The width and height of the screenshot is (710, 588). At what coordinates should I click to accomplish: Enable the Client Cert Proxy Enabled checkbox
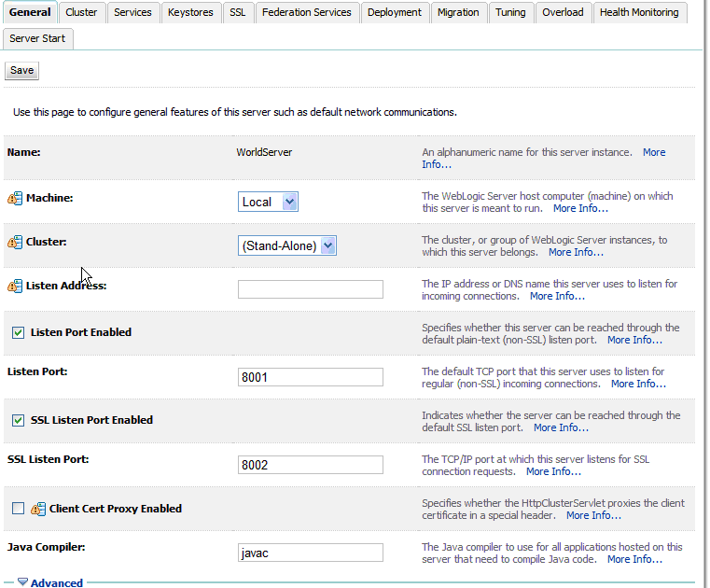(x=18, y=509)
